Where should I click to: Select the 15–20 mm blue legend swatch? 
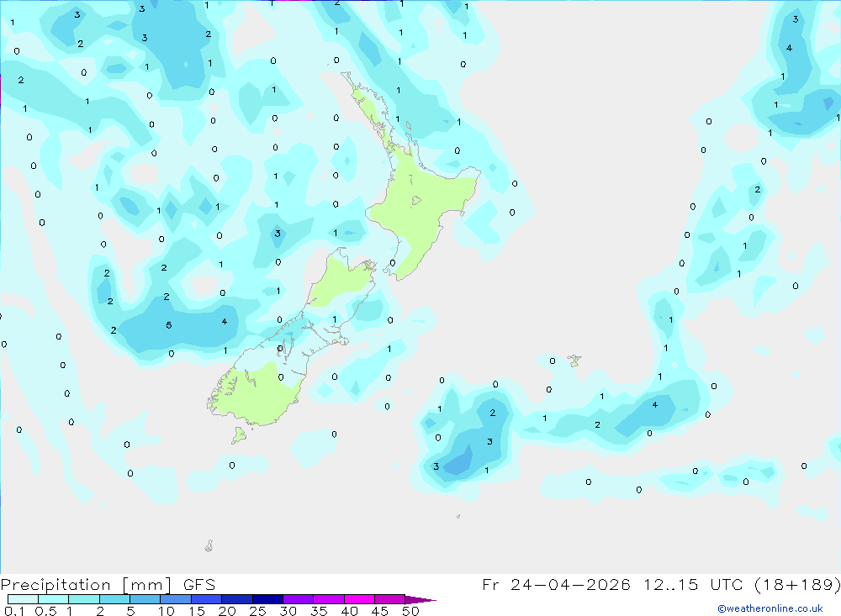pyautogui.click(x=206, y=599)
